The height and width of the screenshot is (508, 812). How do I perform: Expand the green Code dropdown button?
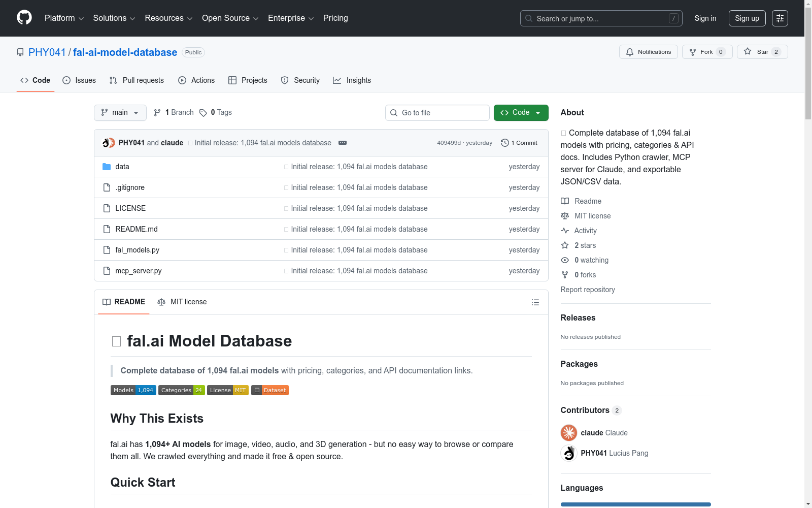521,113
